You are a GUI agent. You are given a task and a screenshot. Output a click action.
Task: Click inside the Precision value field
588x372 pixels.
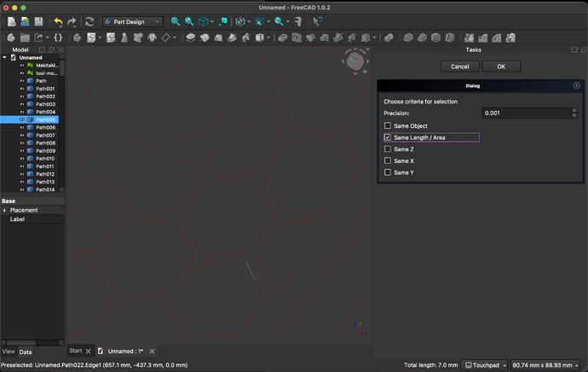pos(525,113)
